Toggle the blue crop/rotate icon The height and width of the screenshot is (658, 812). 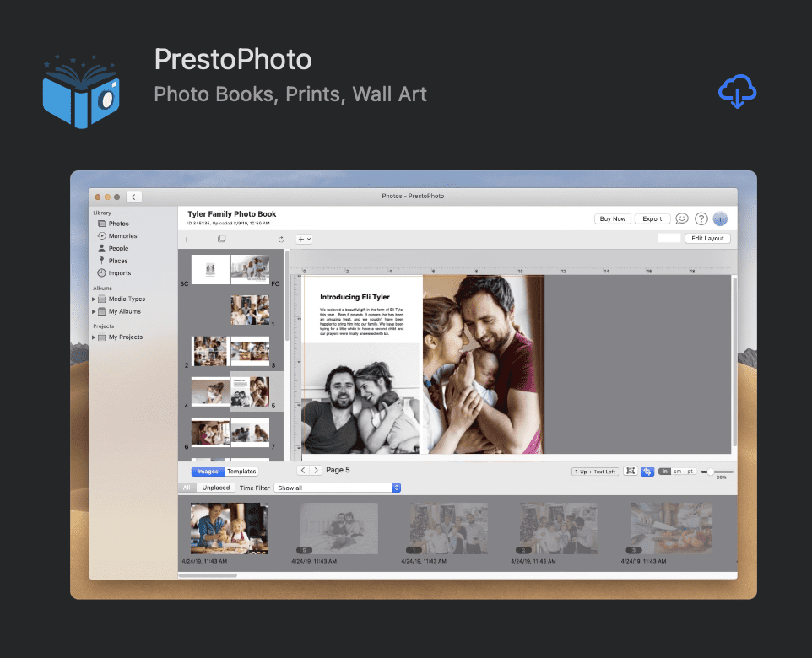point(647,471)
